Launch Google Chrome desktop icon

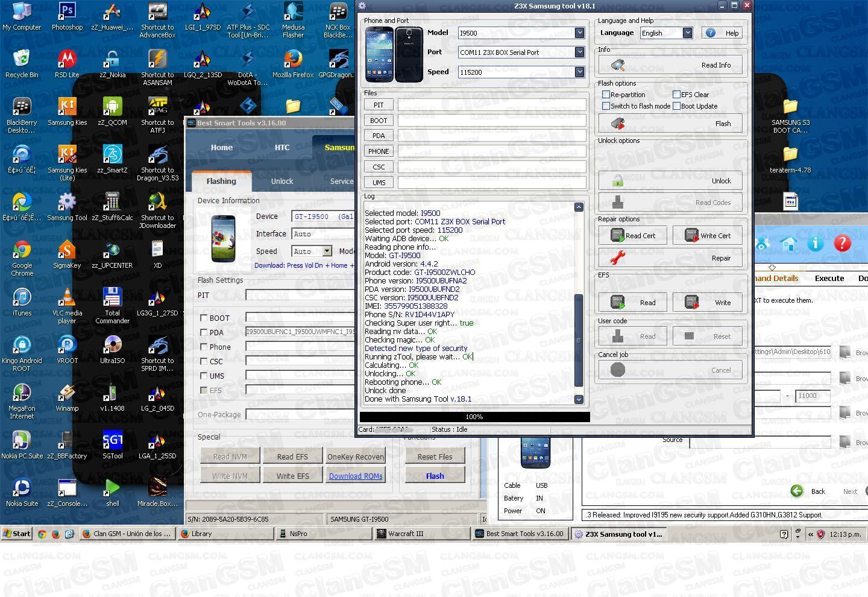[22, 259]
